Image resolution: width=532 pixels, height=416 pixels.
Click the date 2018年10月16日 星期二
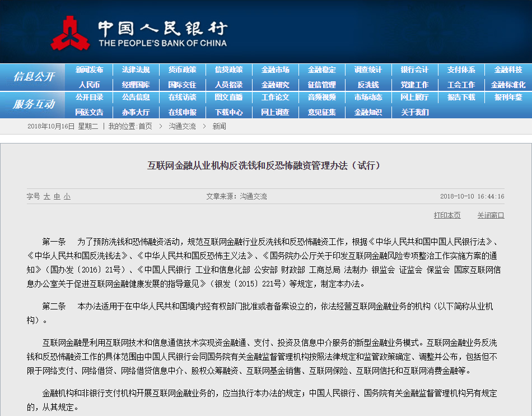63,126
